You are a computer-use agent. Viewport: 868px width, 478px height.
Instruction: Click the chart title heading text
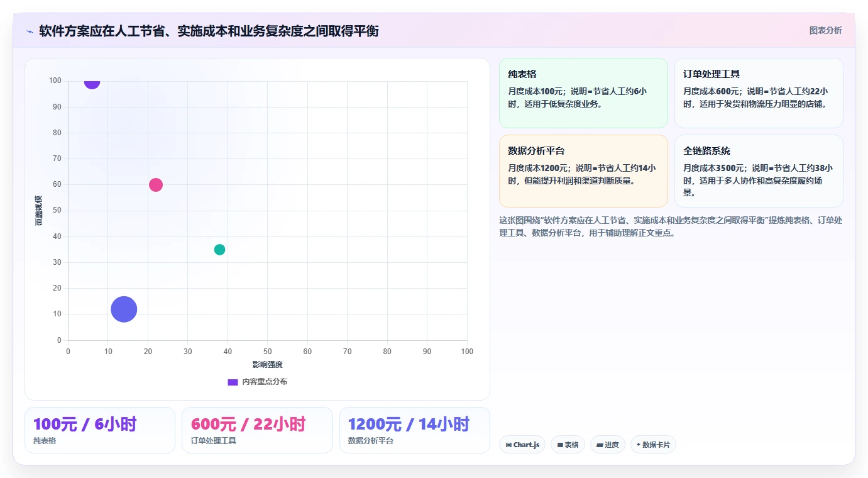(x=209, y=31)
